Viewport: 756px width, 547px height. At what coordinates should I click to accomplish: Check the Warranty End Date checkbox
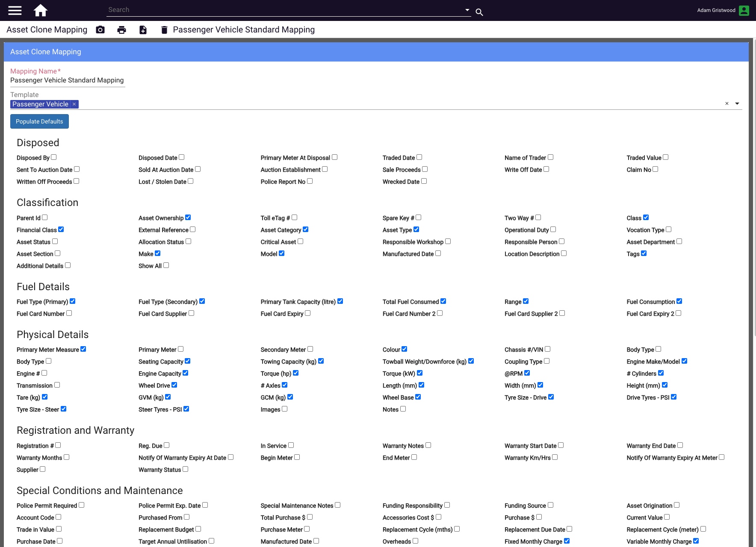(680, 445)
